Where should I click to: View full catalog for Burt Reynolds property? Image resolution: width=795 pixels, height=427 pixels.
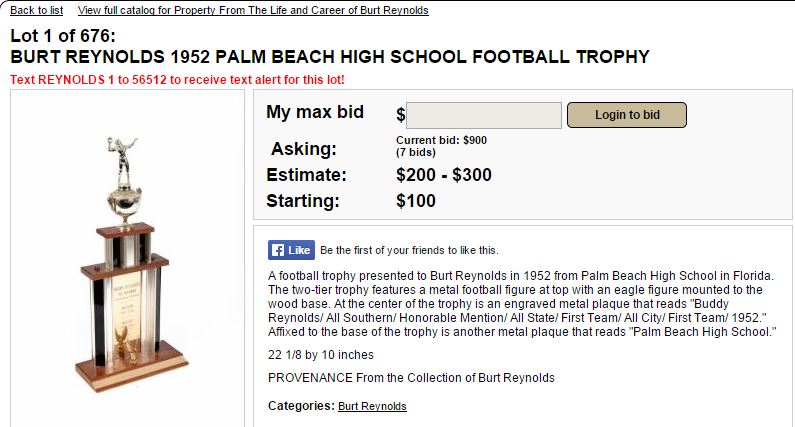253,10
